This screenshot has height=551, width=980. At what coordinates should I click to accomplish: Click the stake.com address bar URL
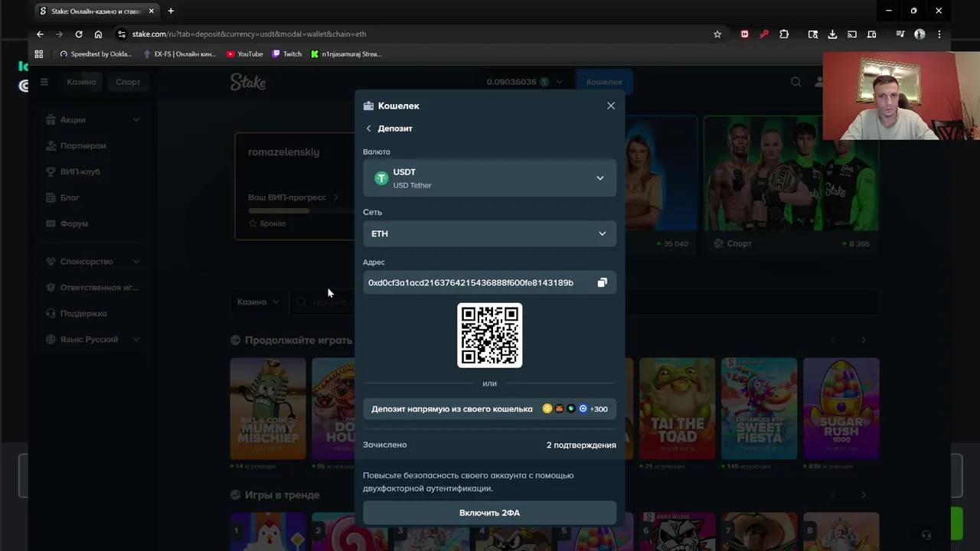coord(249,34)
